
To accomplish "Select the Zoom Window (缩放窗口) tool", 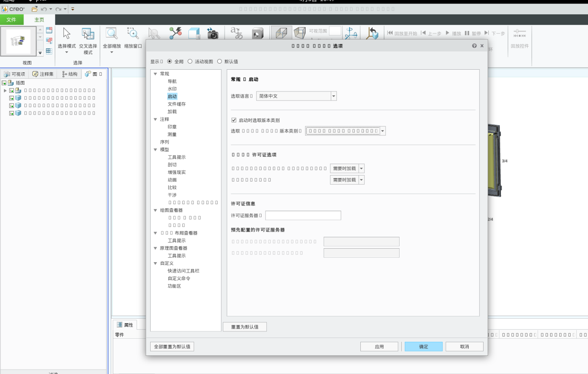I will point(133,34).
